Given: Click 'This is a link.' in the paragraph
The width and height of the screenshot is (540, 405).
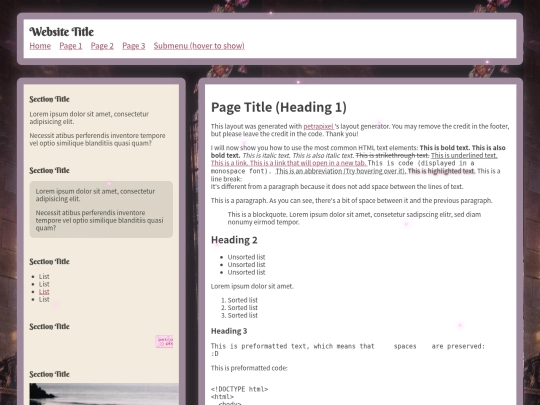Looking at the screenshot, I should [x=229, y=163].
